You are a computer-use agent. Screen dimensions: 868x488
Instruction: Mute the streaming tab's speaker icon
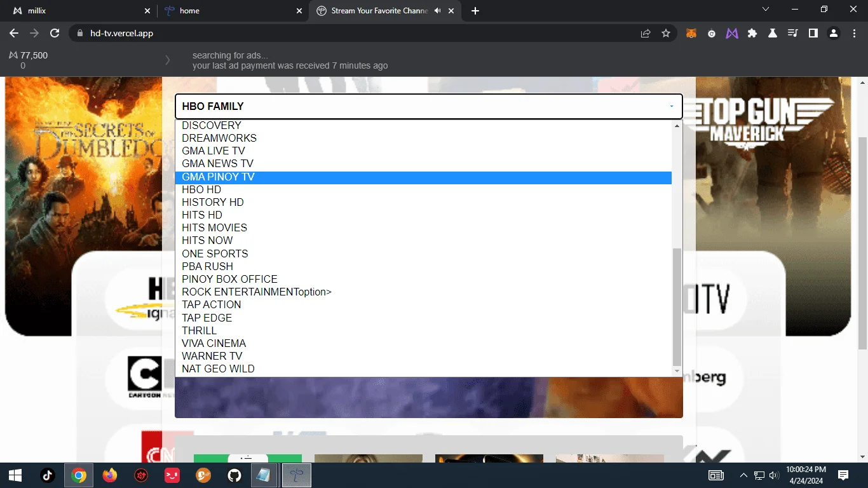pyautogui.click(x=438, y=11)
